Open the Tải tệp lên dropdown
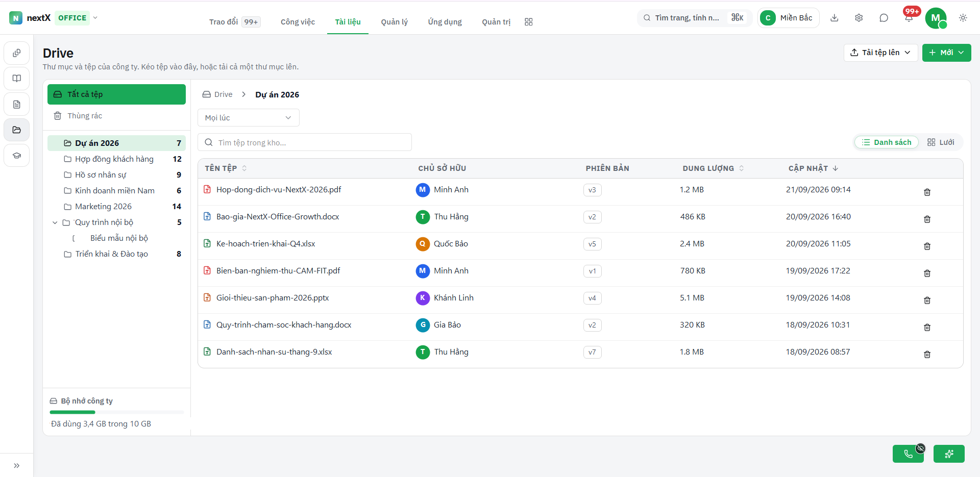The height and width of the screenshot is (477, 980). pyautogui.click(x=880, y=53)
